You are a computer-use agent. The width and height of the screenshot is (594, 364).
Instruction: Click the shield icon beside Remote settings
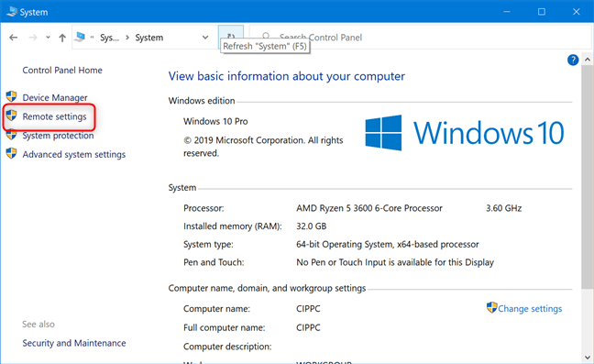(x=11, y=116)
